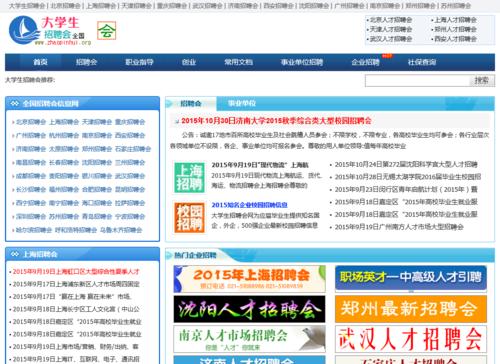Click the green 会 icon beside the logo
Screen dimensions: 500x364
click(x=106, y=31)
